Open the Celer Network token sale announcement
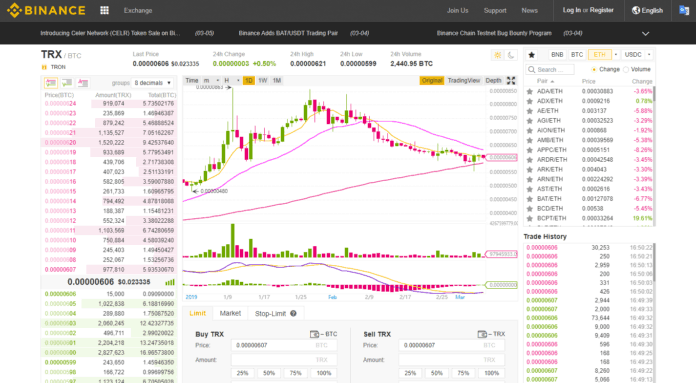 click(x=111, y=33)
